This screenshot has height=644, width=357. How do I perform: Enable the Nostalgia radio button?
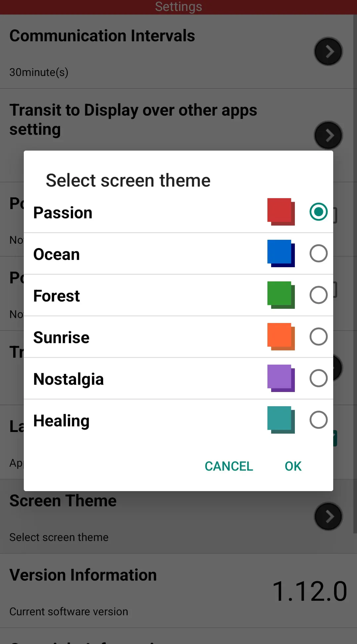pyautogui.click(x=318, y=378)
